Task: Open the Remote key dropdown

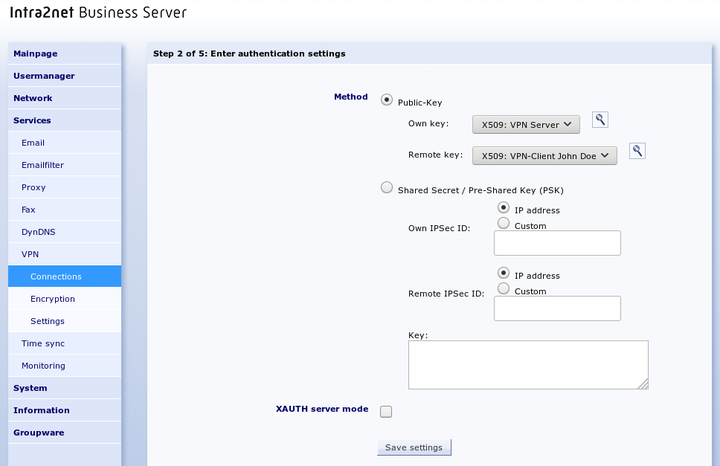Action: pos(545,156)
